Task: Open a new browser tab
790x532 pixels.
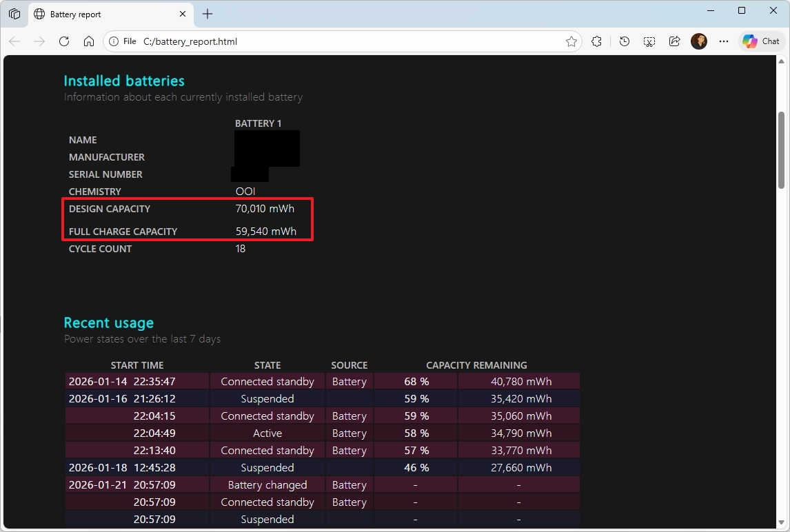Action: pos(207,13)
